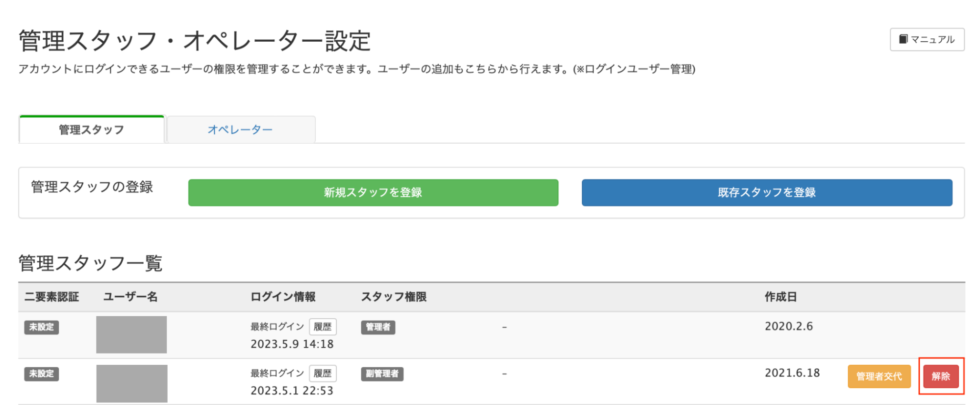Click the red-outlined 解除 removal button
Screen dimensions: 980x405
tap(940, 377)
